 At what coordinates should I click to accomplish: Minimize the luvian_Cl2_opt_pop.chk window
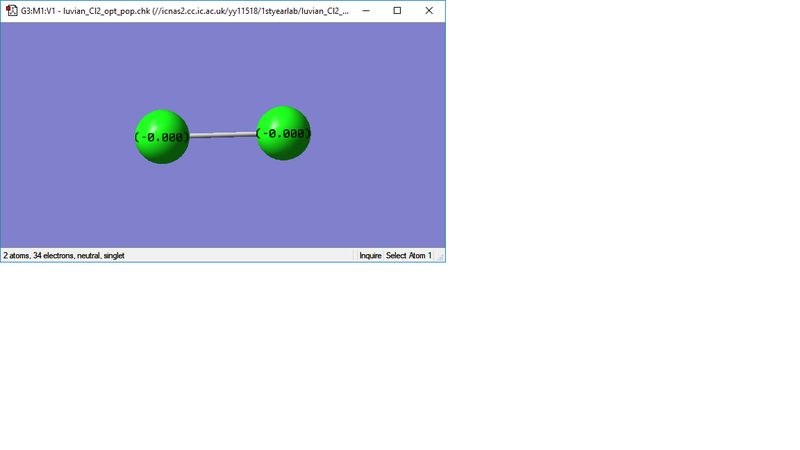(x=366, y=11)
